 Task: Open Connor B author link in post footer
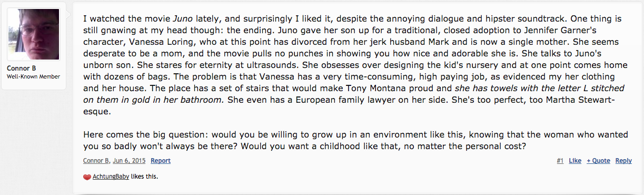point(96,161)
